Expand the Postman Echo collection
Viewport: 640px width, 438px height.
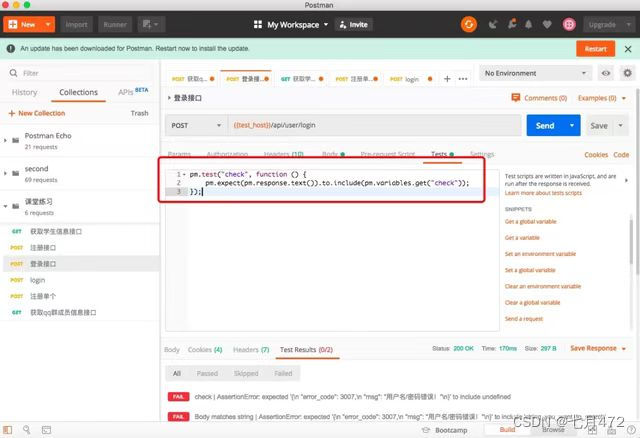click(5, 140)
